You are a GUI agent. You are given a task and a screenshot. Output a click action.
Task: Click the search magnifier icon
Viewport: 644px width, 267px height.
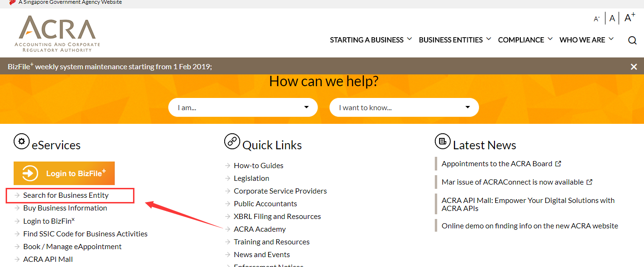pyautogui.click(x=632, y=40)
